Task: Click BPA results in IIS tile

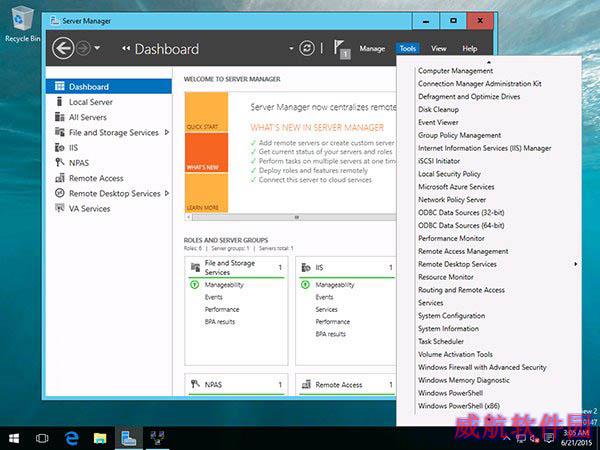Action: (331, 334)
